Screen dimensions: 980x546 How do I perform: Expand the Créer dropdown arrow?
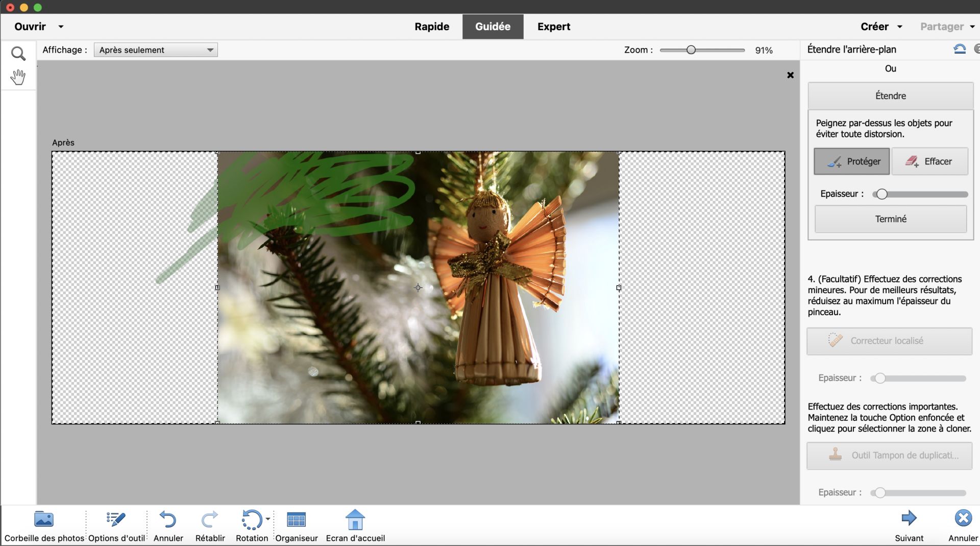pos(900,27)
